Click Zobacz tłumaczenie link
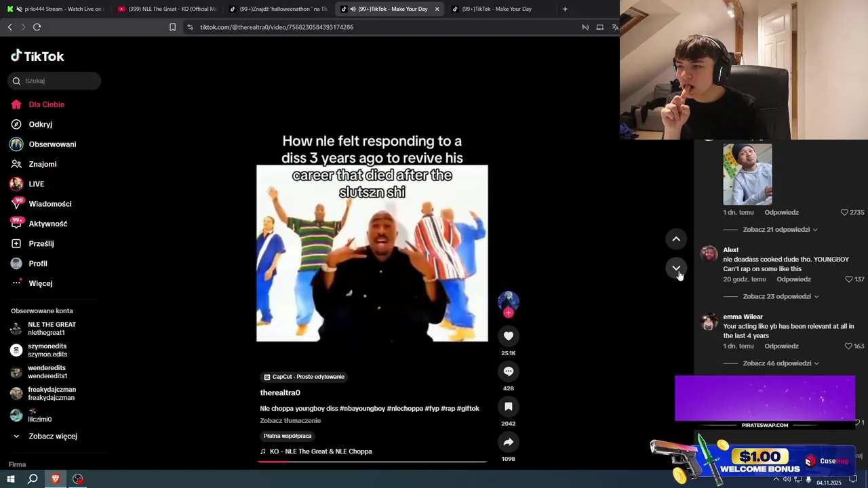 coord(290,421)
